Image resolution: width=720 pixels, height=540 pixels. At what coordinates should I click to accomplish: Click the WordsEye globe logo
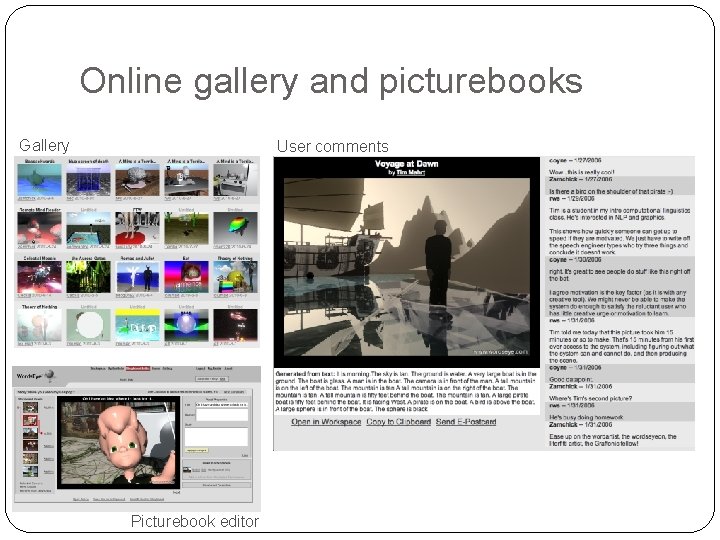click(50, 375)
